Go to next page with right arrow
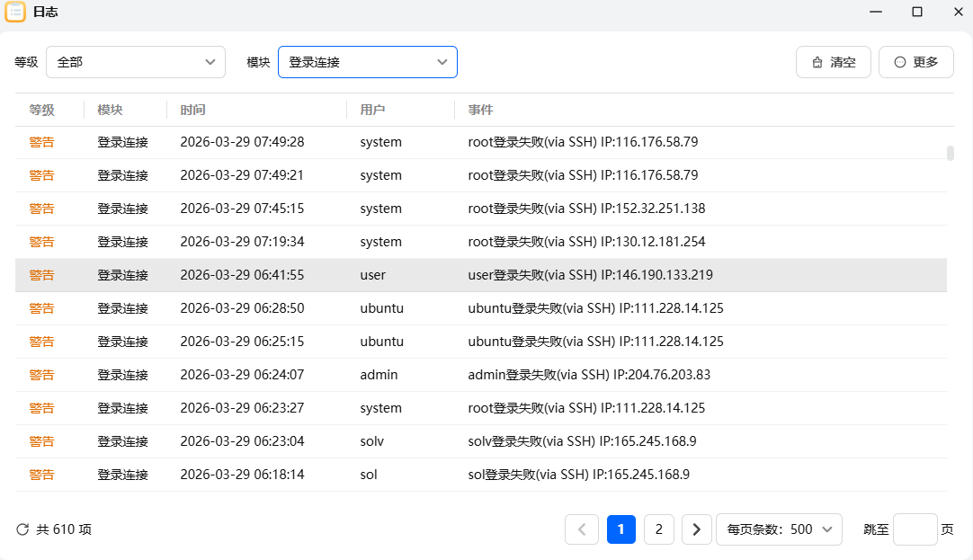The width and height of the screenshot is (973, 560). click(697, 529)
